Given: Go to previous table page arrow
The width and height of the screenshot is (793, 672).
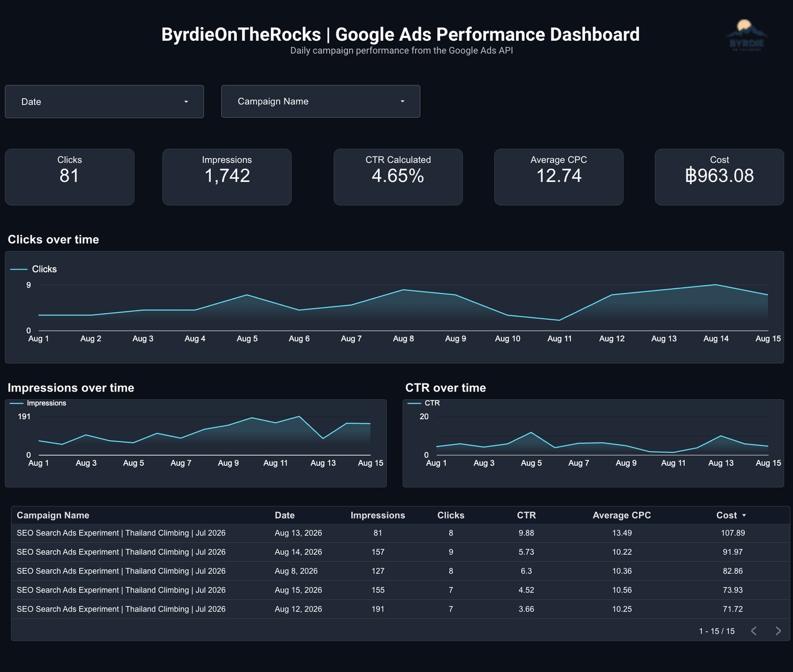Looking at the screenshot, I should point(754,631).
